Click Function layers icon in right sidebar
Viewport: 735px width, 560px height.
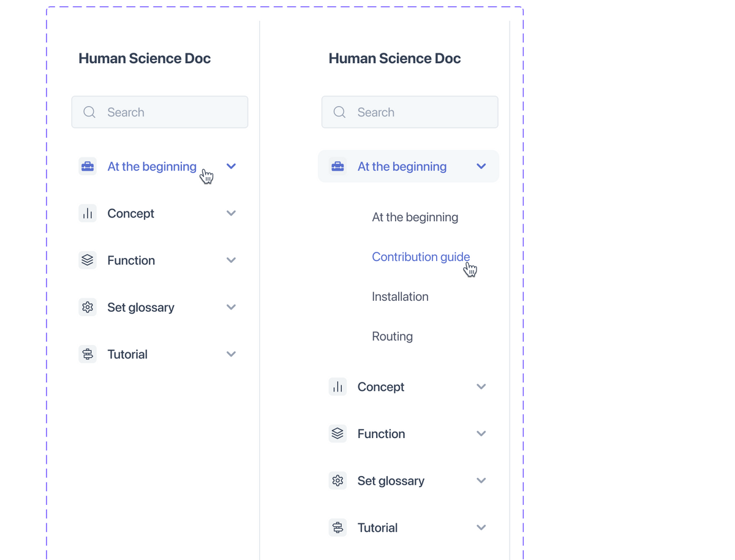pos(337,434)
